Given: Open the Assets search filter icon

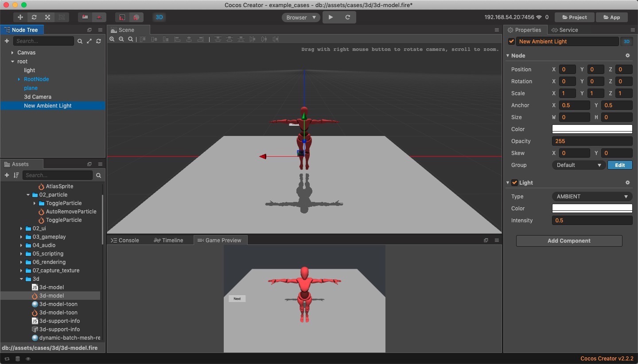Looking at the screenshot, I should coord(98,175).
